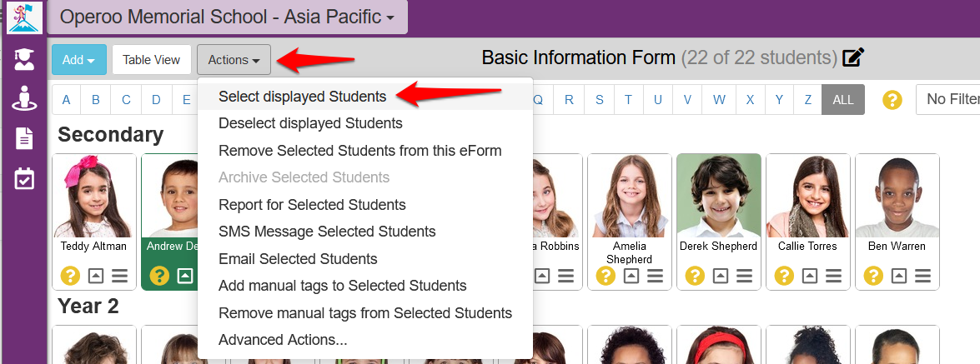The width and height of the screenshot is (980, 364).
Task: Click the Operoo logo icon
Action: point(24,17)
